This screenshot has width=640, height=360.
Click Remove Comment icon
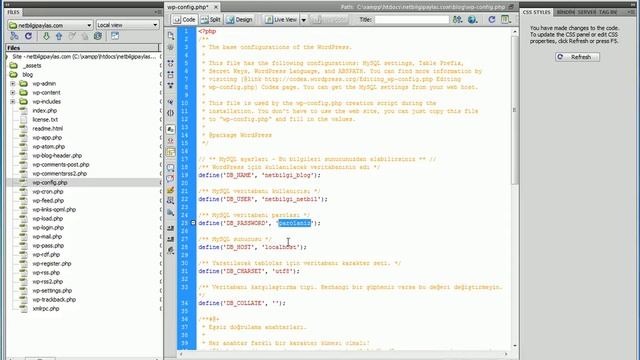click(171, 178)
